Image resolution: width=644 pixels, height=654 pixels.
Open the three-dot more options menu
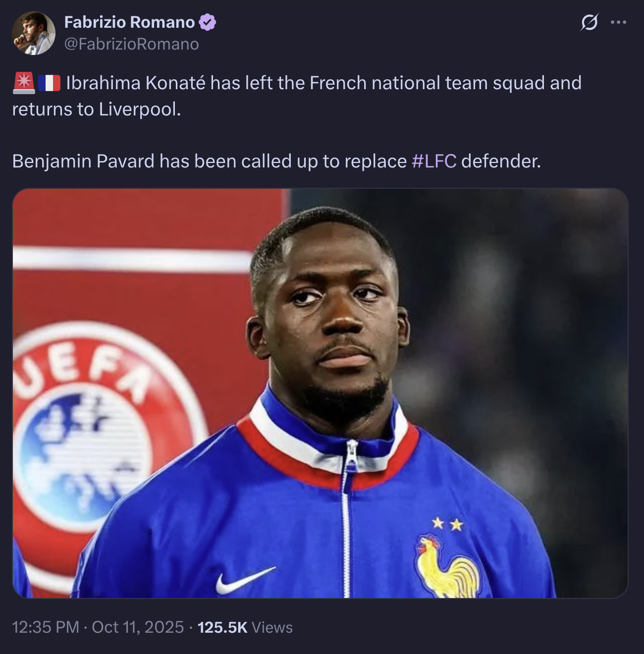tap(618, 22)
